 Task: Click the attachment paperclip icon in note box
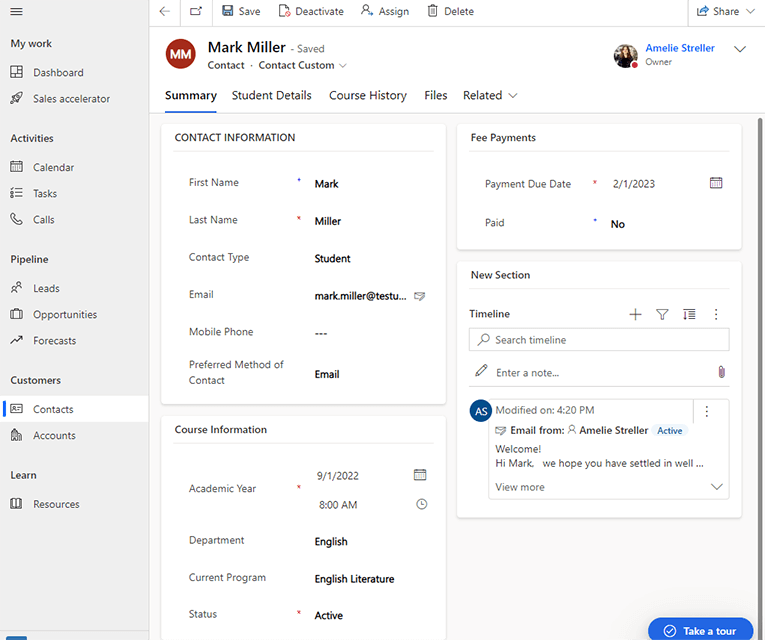point(720,372)
